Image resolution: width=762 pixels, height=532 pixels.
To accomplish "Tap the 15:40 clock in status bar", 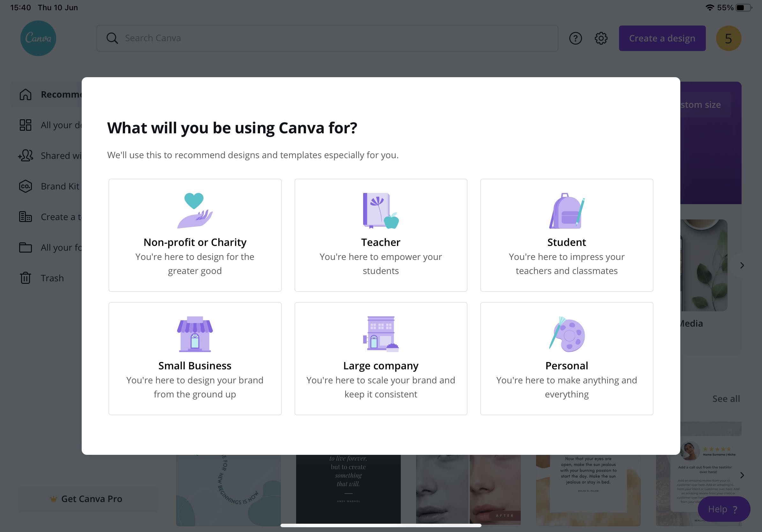I will click(x=20, y=7).
